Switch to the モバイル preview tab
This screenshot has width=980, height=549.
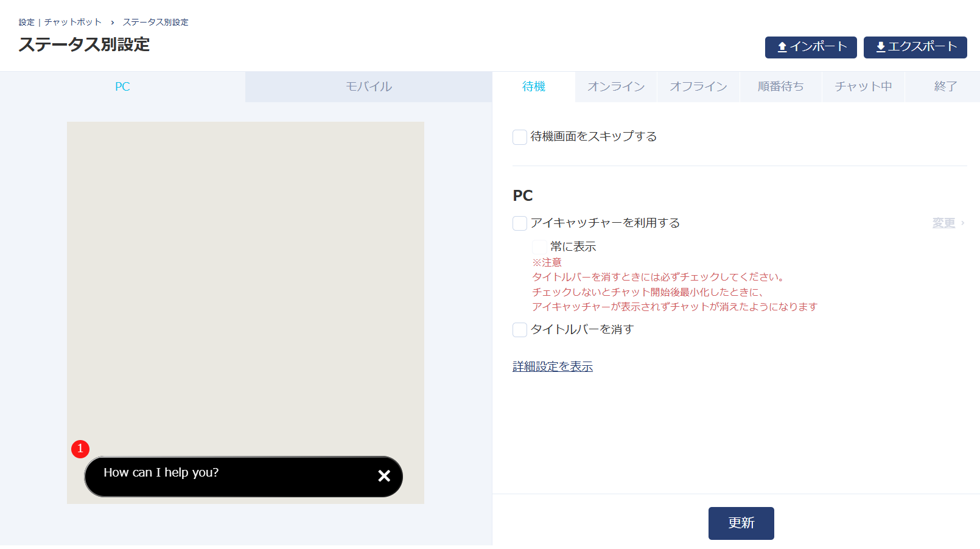click(x=369, y=86)
